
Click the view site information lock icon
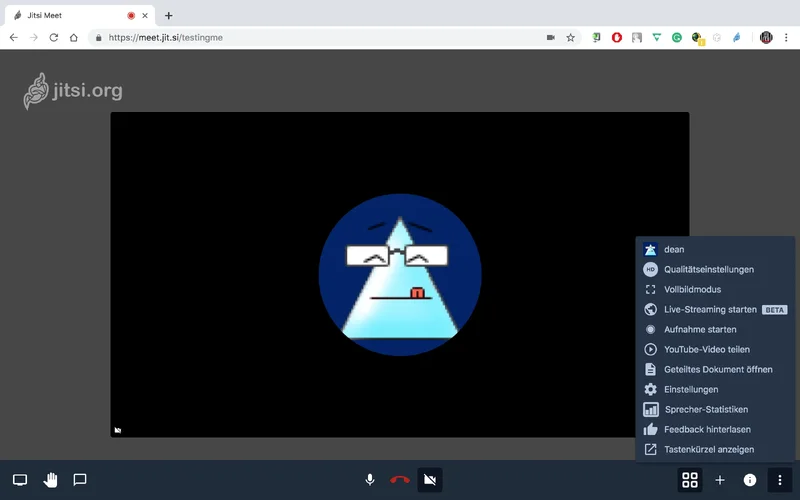point(98,37)
